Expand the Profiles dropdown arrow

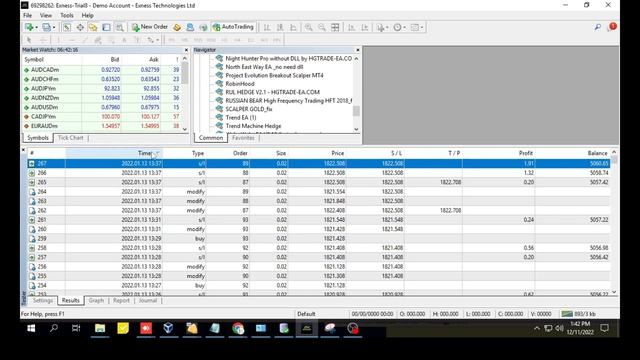[54, 27]
